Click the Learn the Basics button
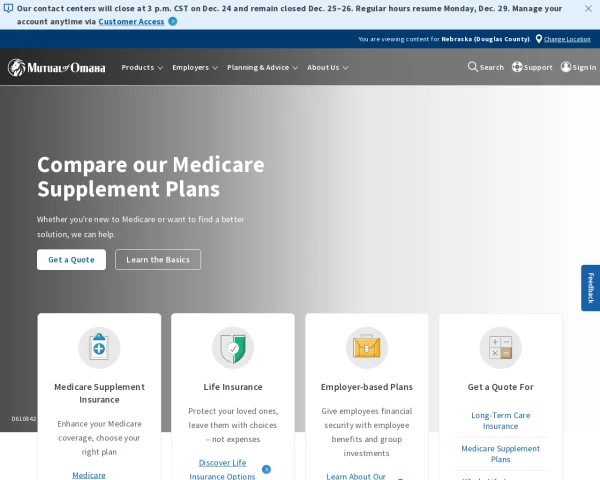 point(158,260)
